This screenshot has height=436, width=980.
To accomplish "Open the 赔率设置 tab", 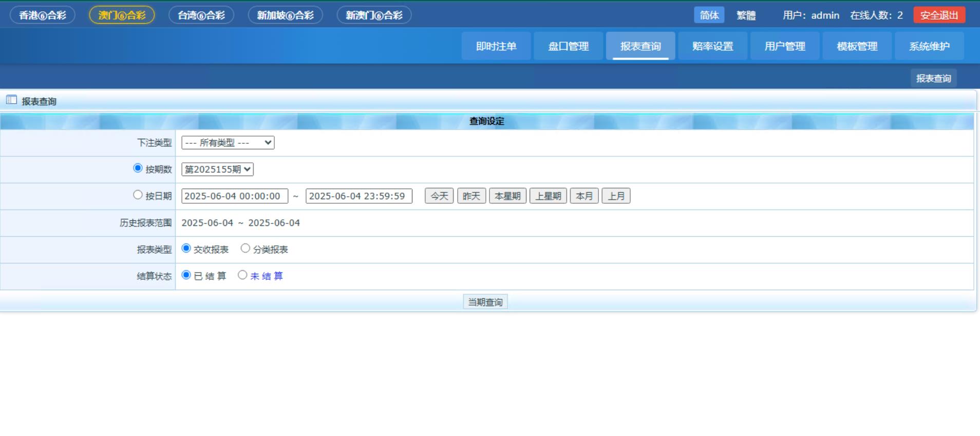I will pyautogui.click(x=712, y=46).
